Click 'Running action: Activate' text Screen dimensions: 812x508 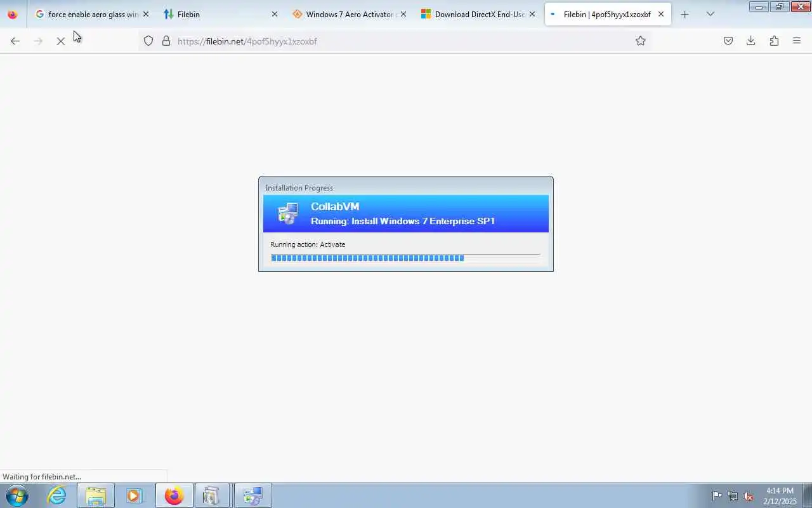[308, 244]
